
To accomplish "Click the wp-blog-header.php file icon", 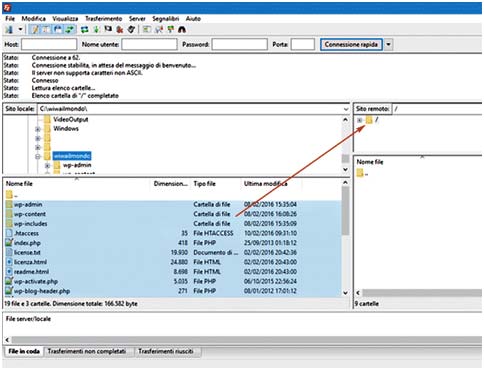I will (x=9, y=291).
